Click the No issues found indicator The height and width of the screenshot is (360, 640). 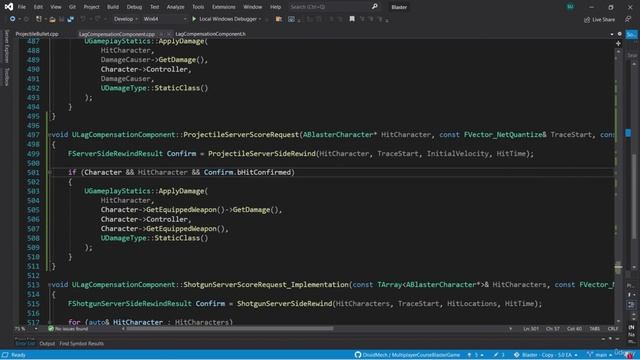coord(68,329)
